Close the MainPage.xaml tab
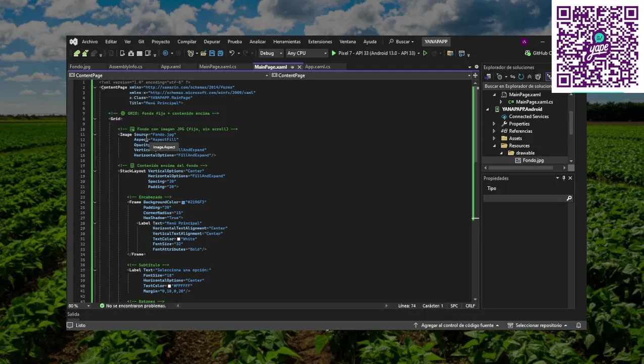 click(300, 67)
